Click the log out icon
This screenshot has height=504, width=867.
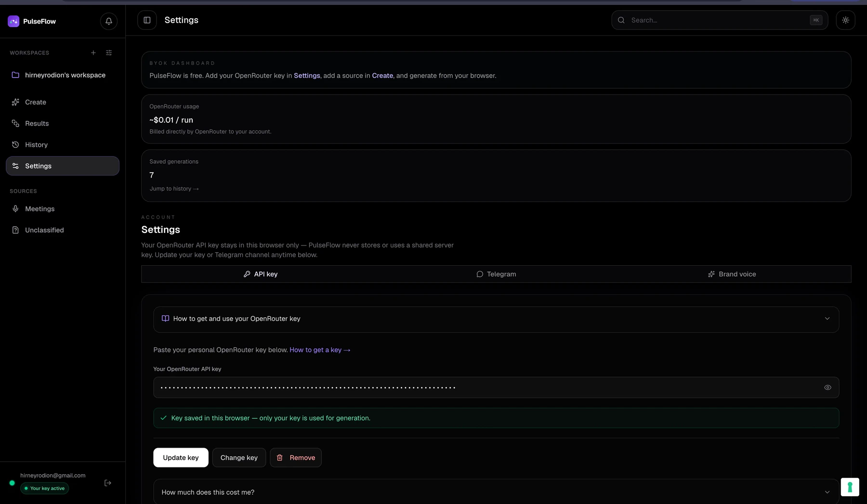pyautogui.click(x=108, y=483)
